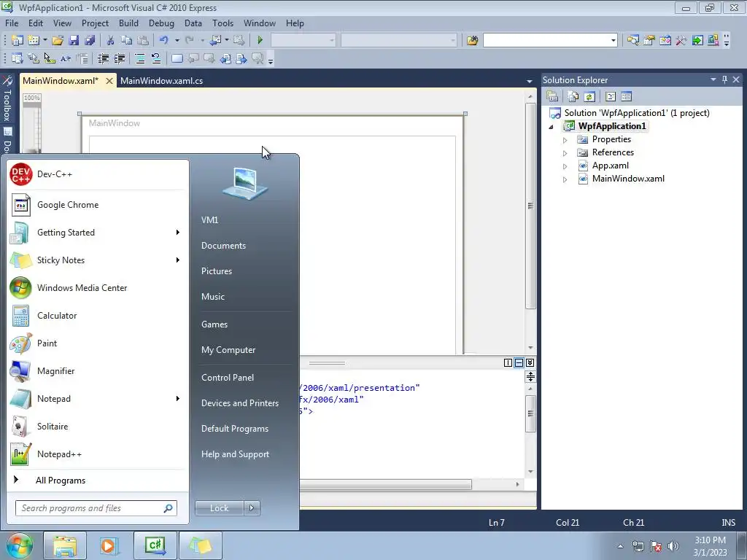Open All Programs in the Start menu
Image resolution: width=747 pixels, height=560 pixels.
click(x=98, y=481)
